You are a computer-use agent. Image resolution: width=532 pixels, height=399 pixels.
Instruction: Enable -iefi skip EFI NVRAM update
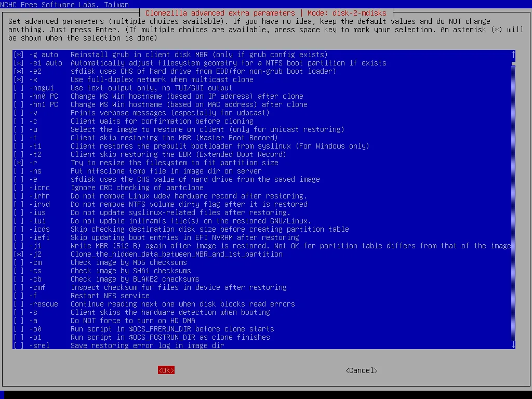tap(19, 237)
